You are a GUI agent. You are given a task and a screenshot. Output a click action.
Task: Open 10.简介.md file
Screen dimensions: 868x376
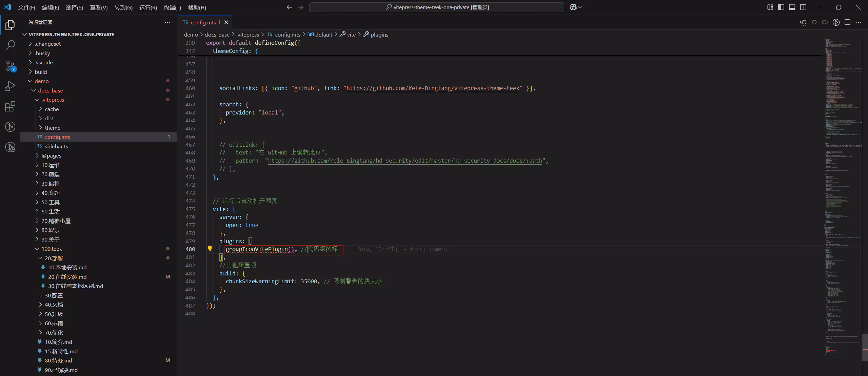[x=99, y=342]
